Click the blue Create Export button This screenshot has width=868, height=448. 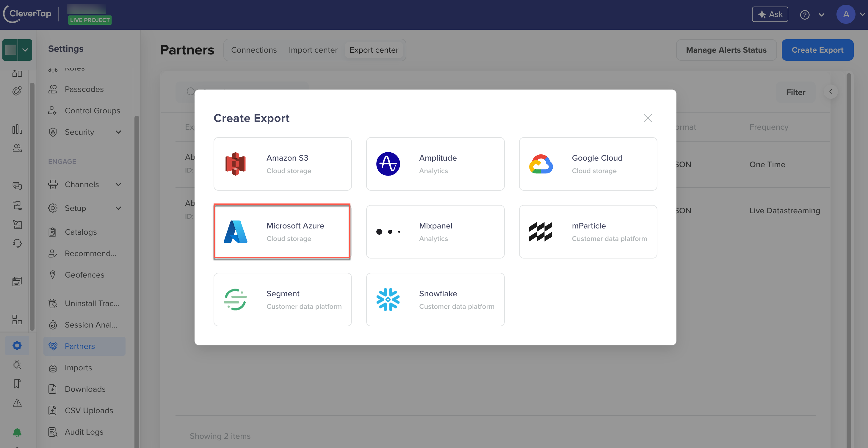point(817,50)
